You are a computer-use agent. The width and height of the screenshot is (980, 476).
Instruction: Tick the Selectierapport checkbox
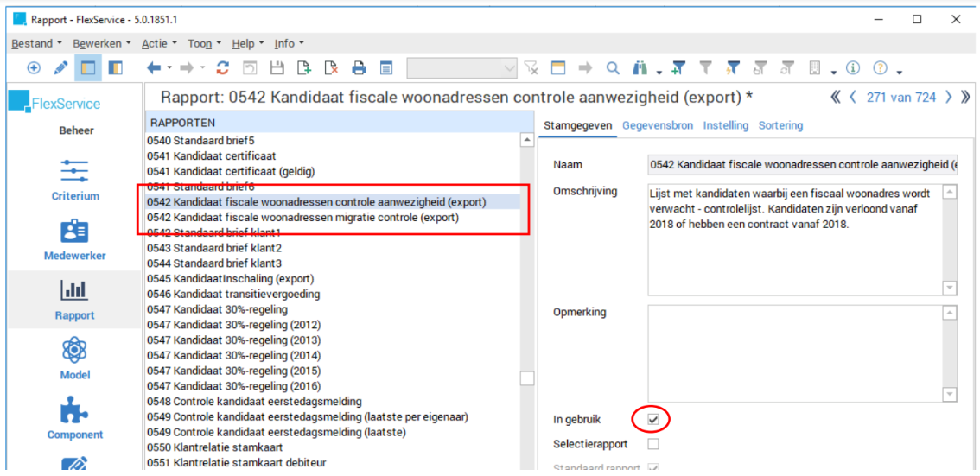[x=653, y=444]
